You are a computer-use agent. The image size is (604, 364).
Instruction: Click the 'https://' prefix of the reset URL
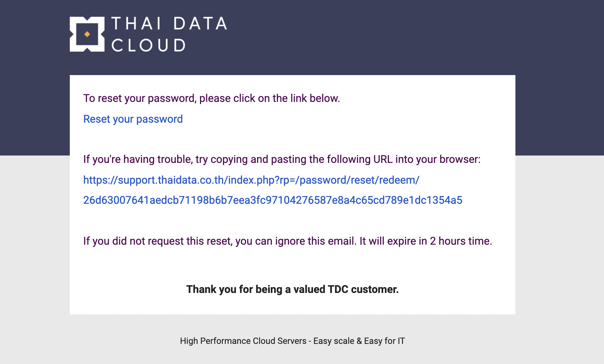(101, 180)
